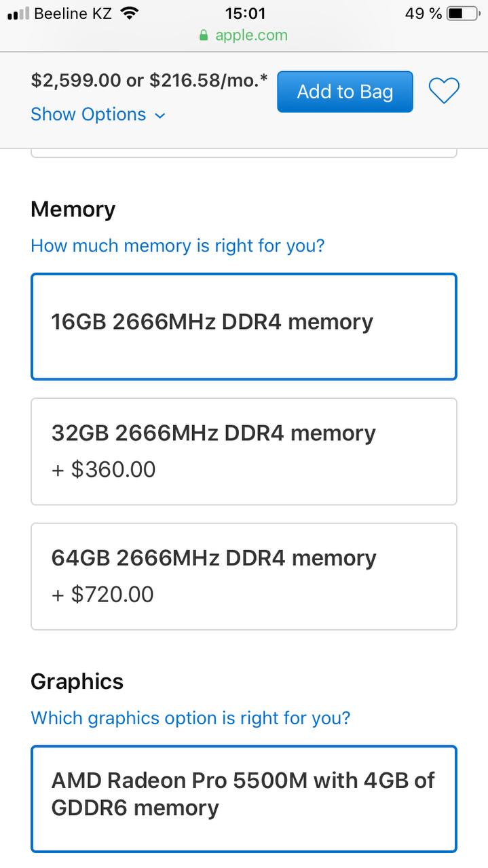Select 32GB 2666MHz DDR4 memory option
Image resolution: width=488 pixels, height=868 pixels.
click(244, 452)
